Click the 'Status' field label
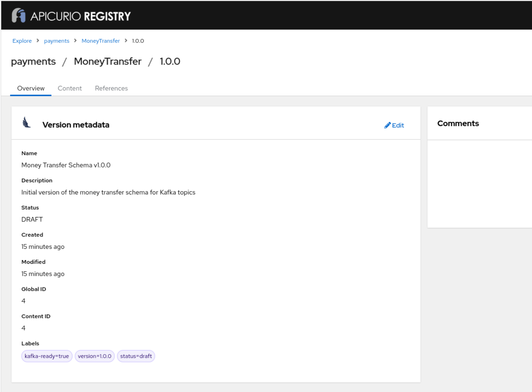532x392 pixels. 30,208
